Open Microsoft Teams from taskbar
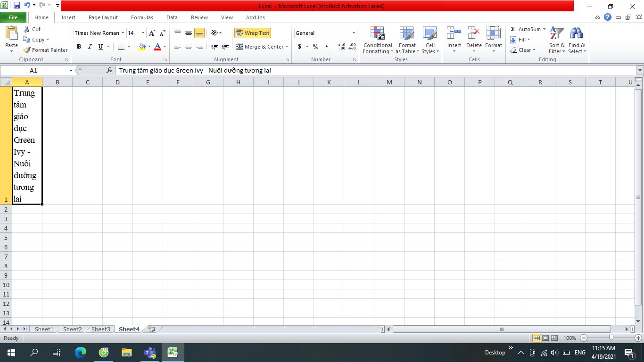The height and width of the screenshot is (362, 644). (150, 352)
